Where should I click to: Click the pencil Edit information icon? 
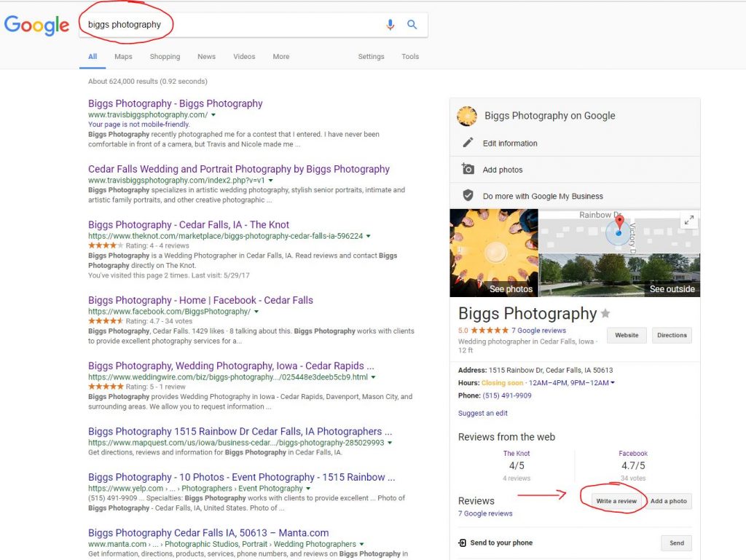pos(468,143)
